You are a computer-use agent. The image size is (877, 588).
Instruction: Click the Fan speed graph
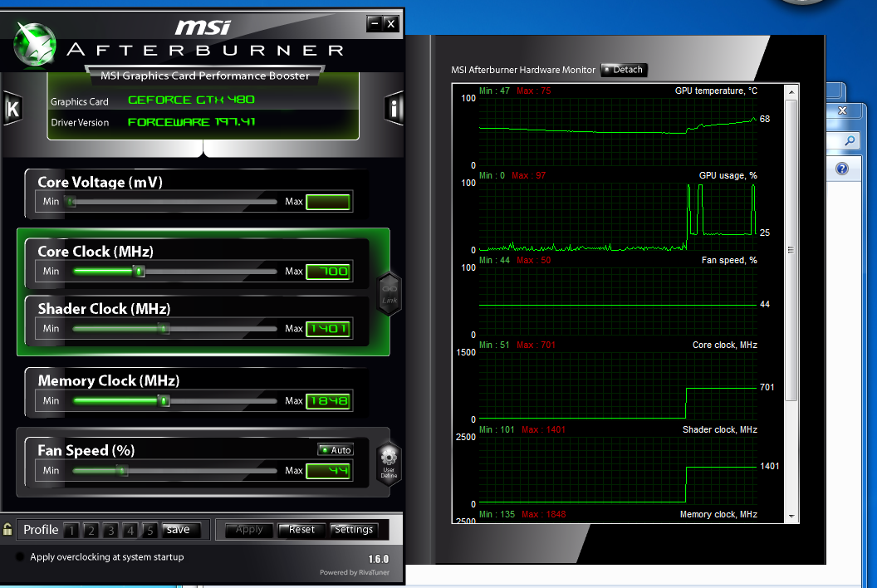[618, 301]
